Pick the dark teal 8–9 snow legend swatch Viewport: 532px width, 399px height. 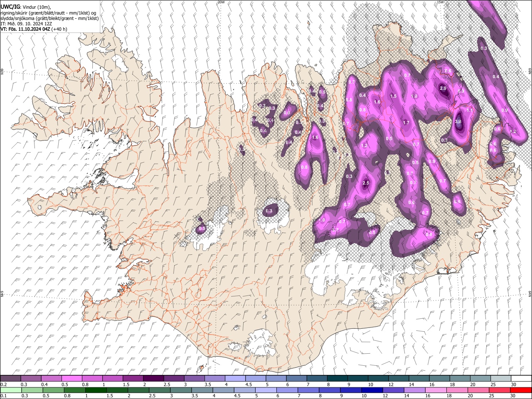[337, 379]
